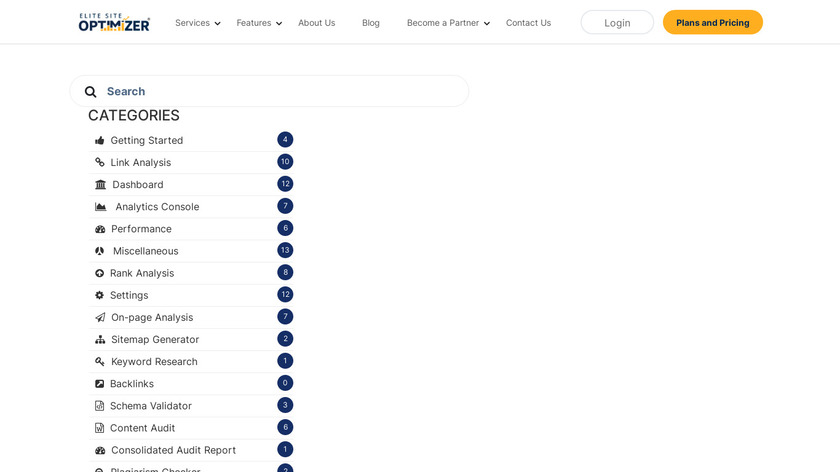Click the sitemap icon beside Sitemap Generator
The image size is (840, 472).
(100, 340)
